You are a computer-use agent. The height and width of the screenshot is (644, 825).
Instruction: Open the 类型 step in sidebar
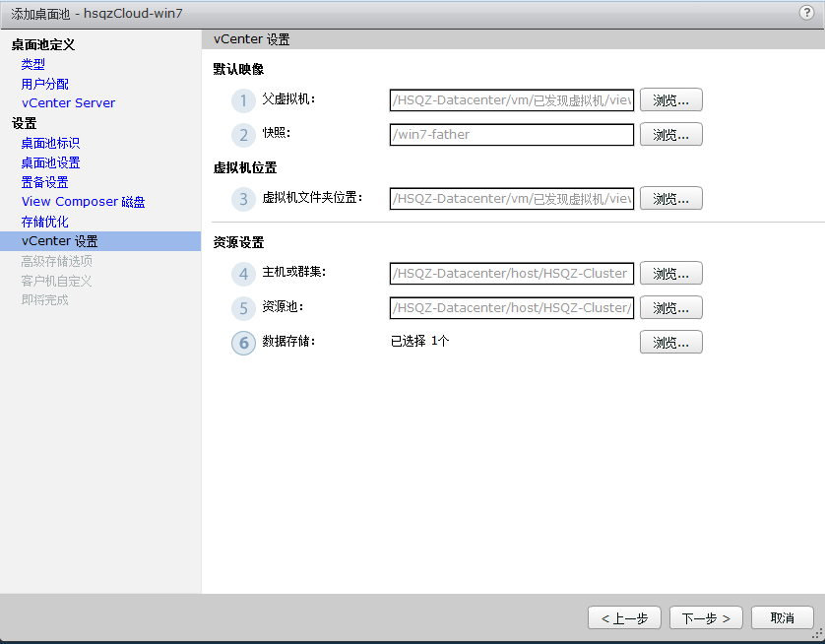33,64
